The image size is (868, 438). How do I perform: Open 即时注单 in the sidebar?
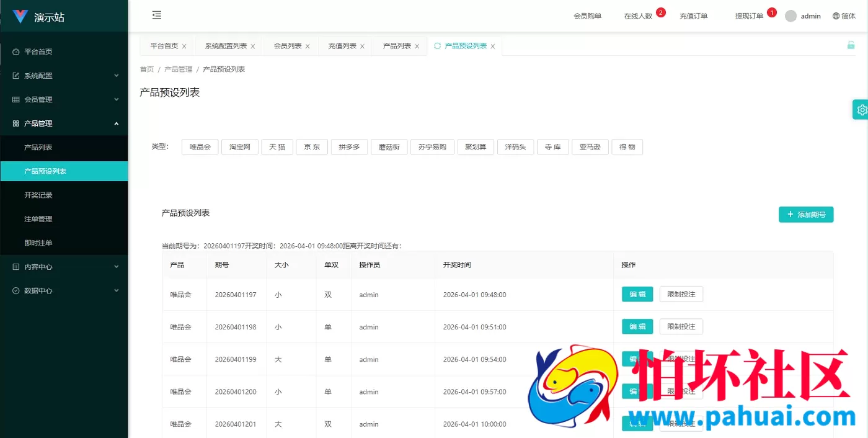64,243
